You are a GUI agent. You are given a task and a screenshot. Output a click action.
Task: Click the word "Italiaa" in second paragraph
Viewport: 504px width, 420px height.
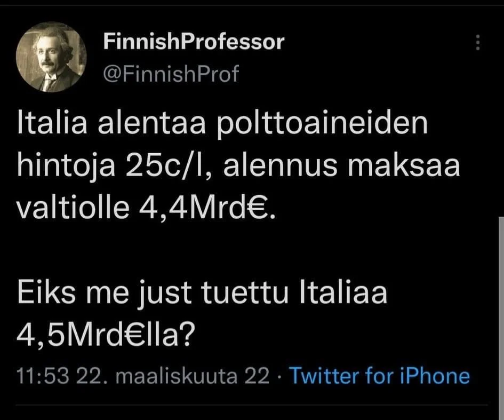pos(345,295)
